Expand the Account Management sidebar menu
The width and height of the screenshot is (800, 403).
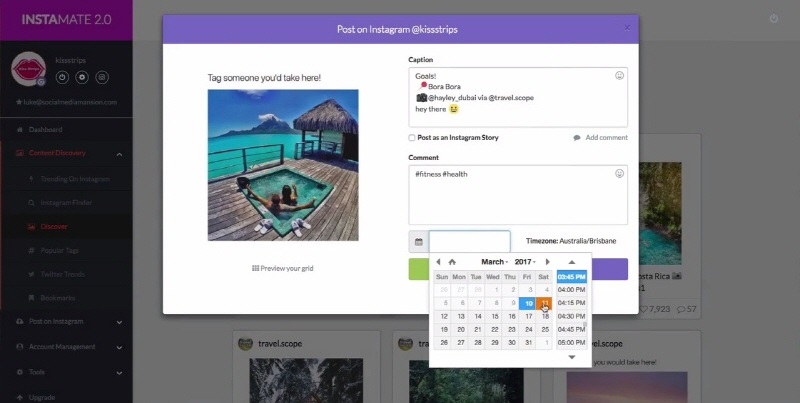click(x=119, y=347)
